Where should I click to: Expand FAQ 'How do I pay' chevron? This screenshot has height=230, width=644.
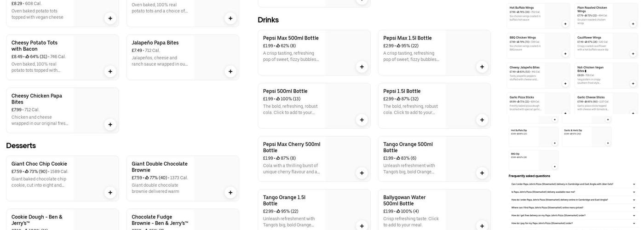click(634, 224)
